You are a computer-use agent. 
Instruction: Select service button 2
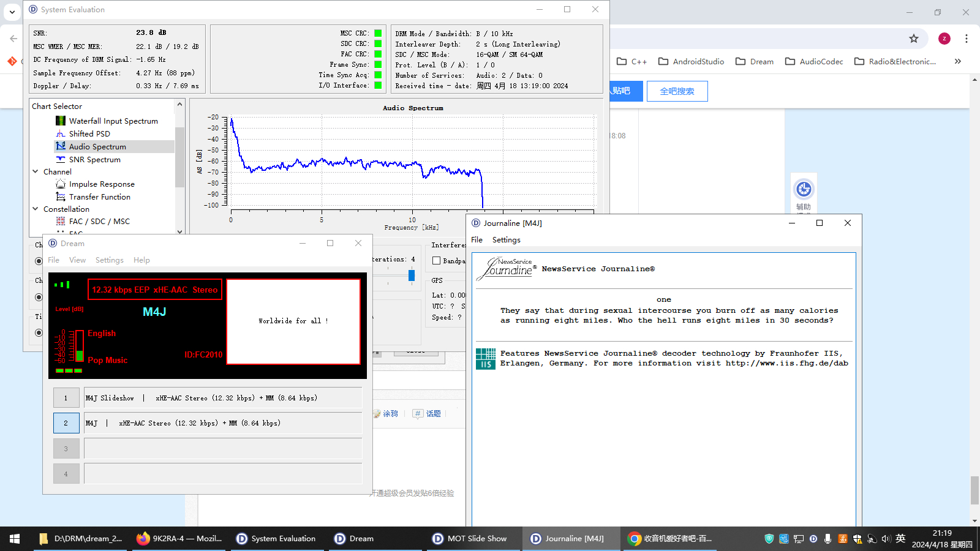(x=66, y=423)
